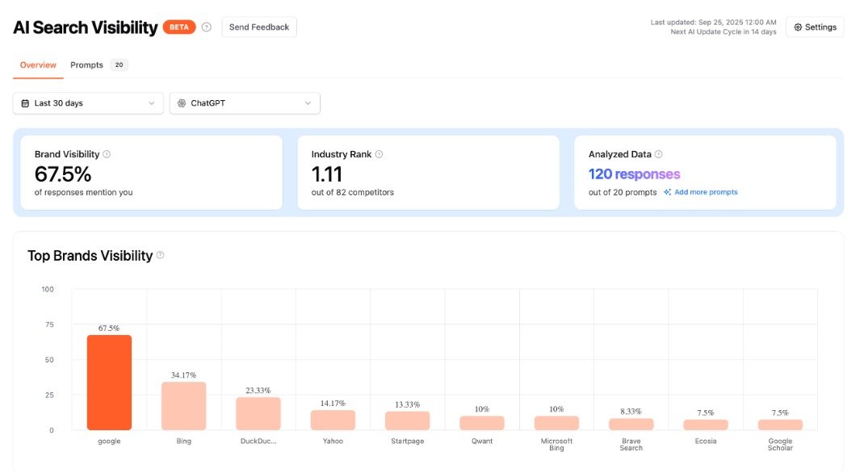
Task: Click the Send Feedback button
Action: pyautogui.click(x=258, y=26)
